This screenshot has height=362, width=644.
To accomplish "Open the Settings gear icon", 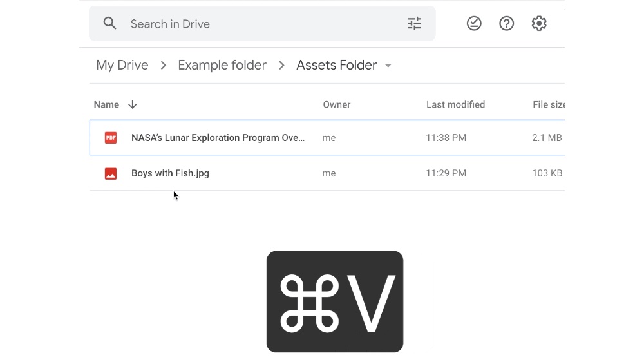I will (x=539, y=24).
